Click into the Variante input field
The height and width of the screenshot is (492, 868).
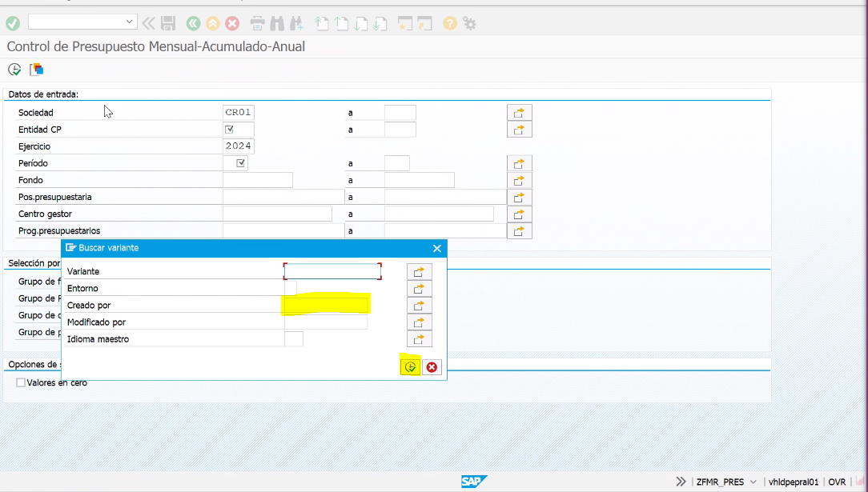click(332, 272)
